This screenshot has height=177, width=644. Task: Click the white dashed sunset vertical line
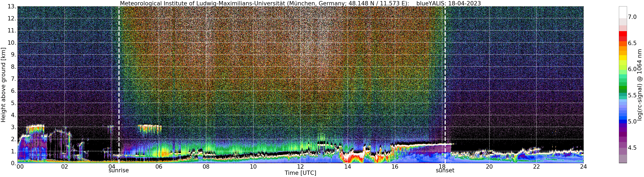pos(445,85)
